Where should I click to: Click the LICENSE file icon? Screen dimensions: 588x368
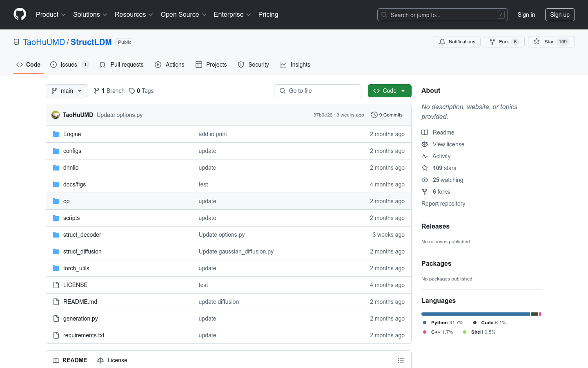[56, 285]
